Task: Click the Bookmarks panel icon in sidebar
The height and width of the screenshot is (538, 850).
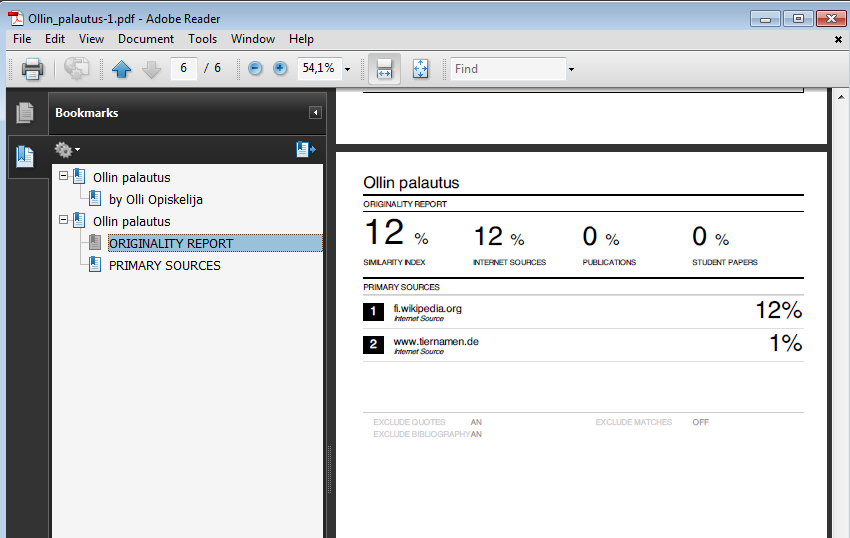Action: 25,157
